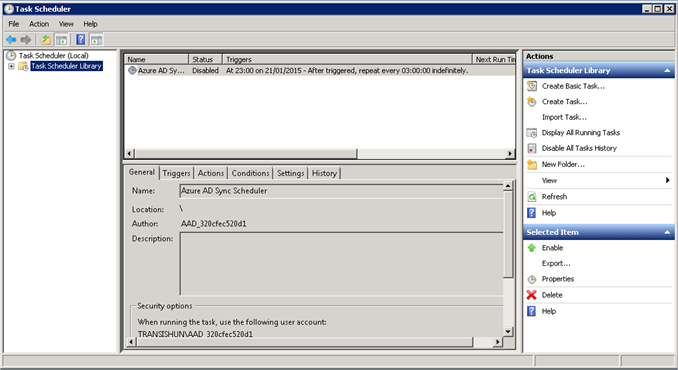The height and width of the screenshot is (370, 678).
Task: Switch to the Conditions tab
Action: click(250, 173)
